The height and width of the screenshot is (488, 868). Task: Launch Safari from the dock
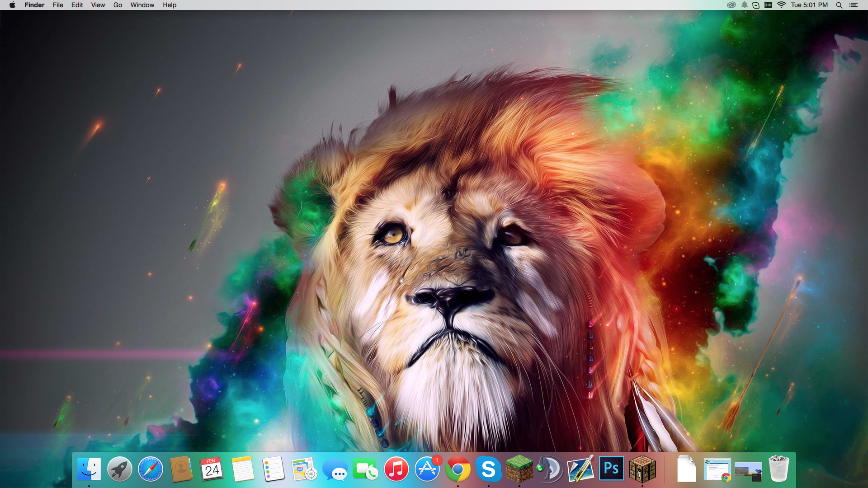[151, 469]
